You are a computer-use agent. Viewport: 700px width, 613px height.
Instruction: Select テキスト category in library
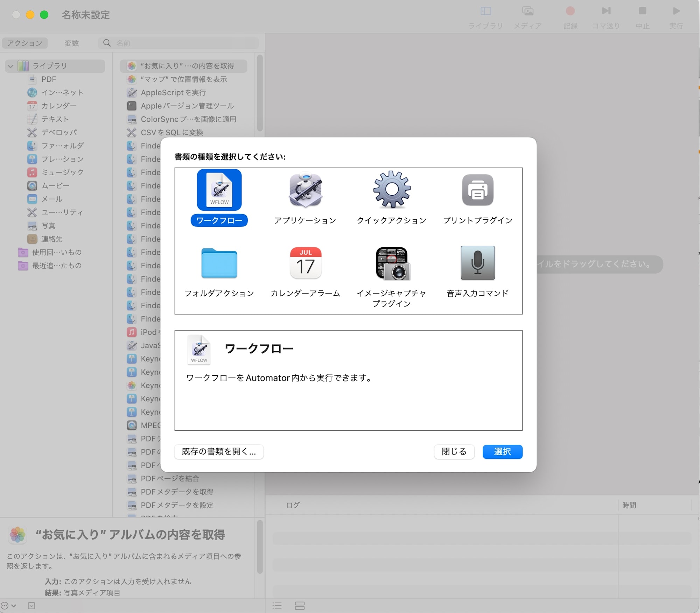(x=48, y=119)
